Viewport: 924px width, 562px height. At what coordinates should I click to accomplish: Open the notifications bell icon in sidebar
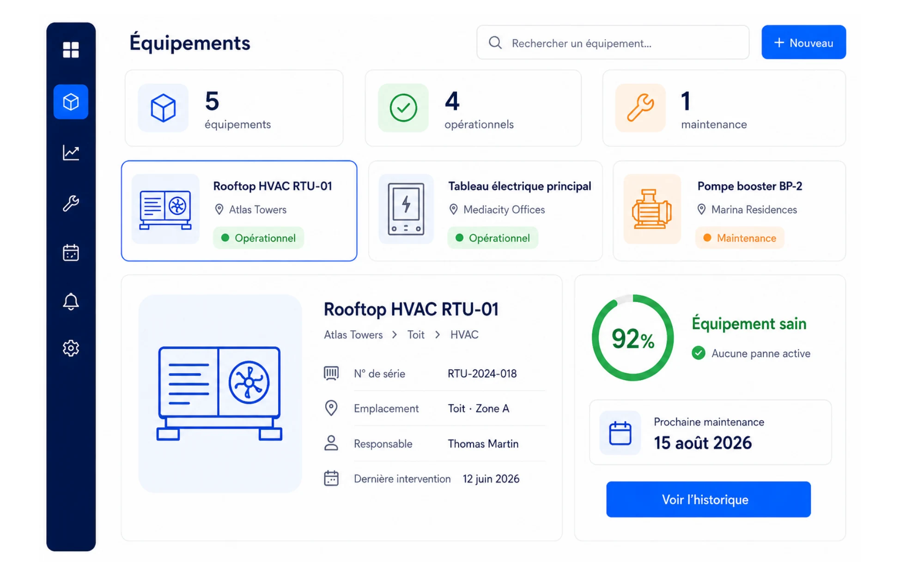tap(71, 302)
